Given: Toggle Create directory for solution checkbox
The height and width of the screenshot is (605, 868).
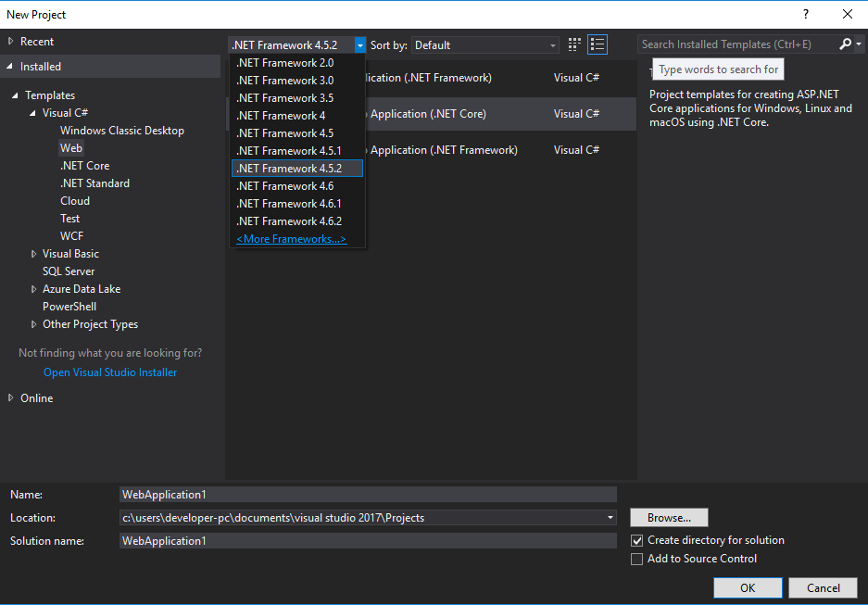Looking at the screenshot, I should click(x=637, y=540).
